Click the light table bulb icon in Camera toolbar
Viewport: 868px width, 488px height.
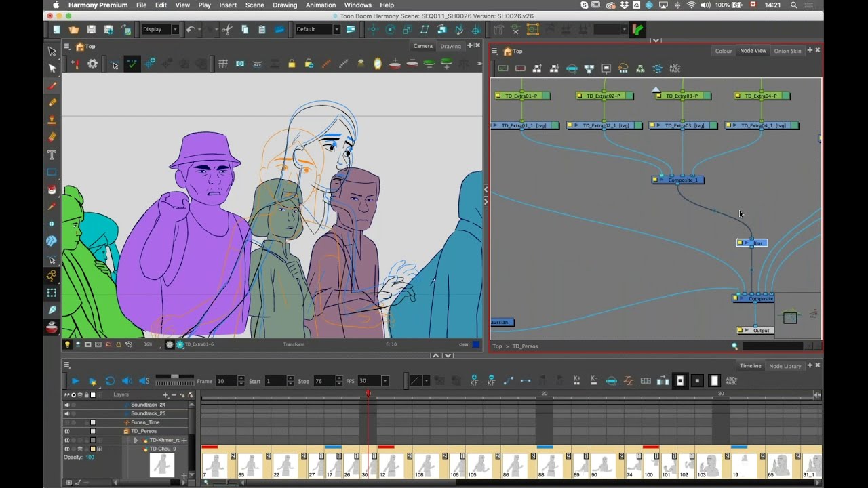click(67, 344)
